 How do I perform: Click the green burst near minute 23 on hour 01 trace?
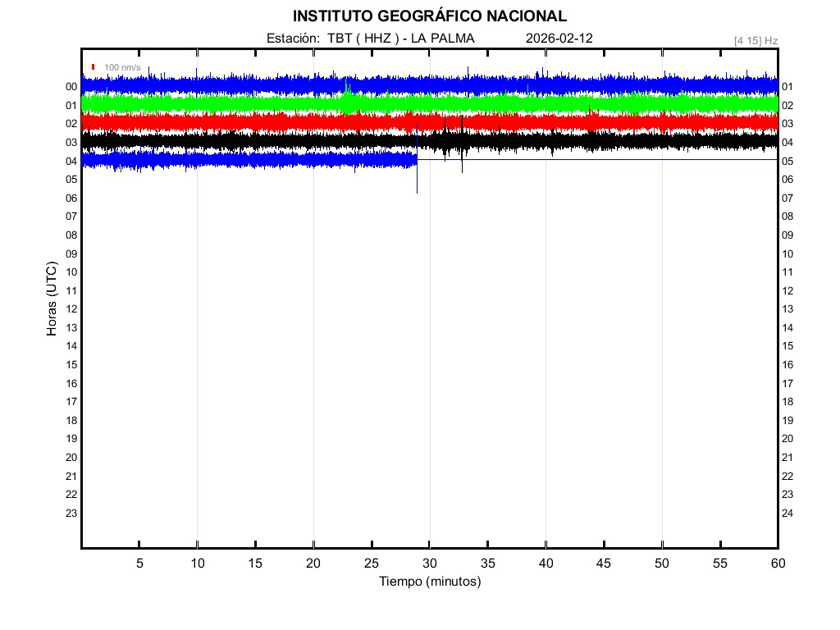(x=348, y=97)
